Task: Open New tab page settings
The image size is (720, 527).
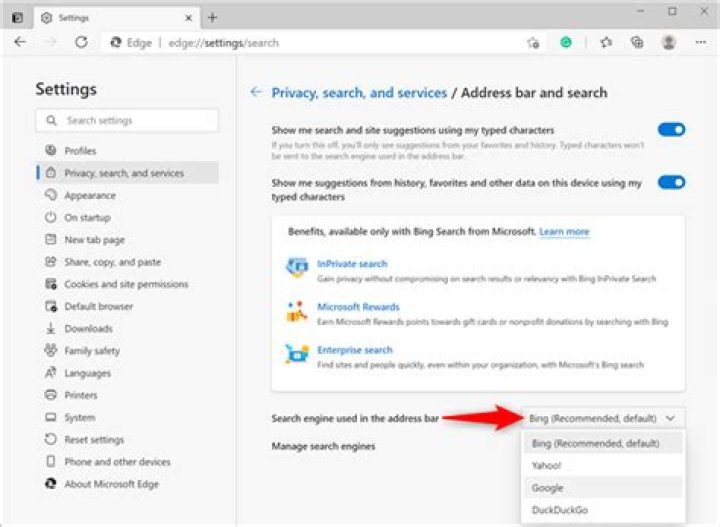Action: [127, 240]
